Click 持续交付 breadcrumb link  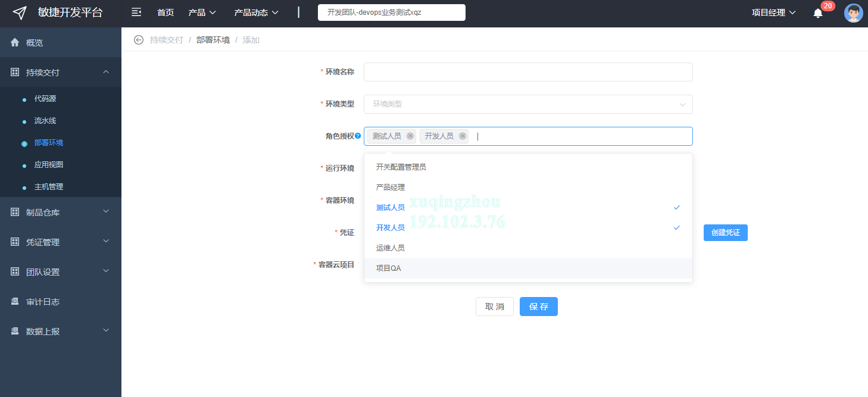[x=167, y=40]
